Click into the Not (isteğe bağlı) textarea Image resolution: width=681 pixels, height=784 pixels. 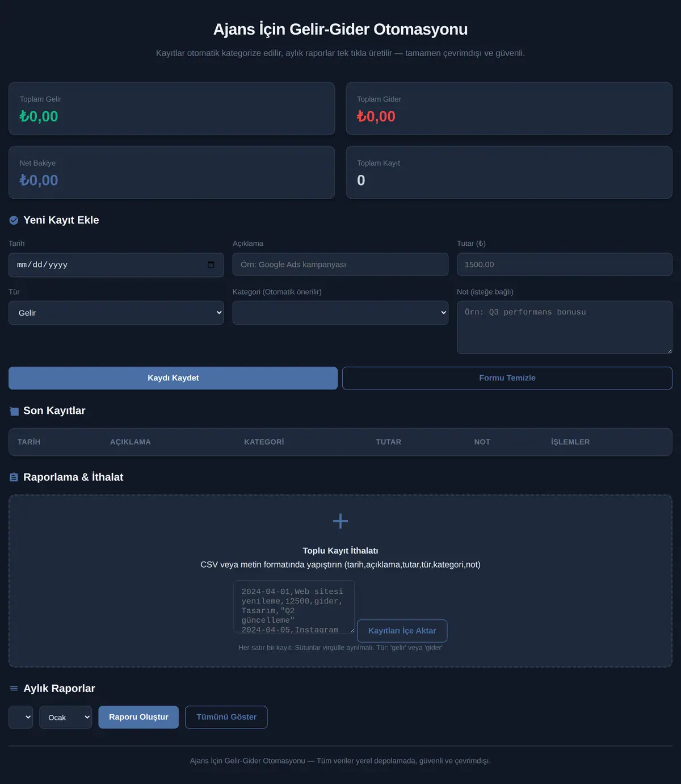[x=565, y=328]
